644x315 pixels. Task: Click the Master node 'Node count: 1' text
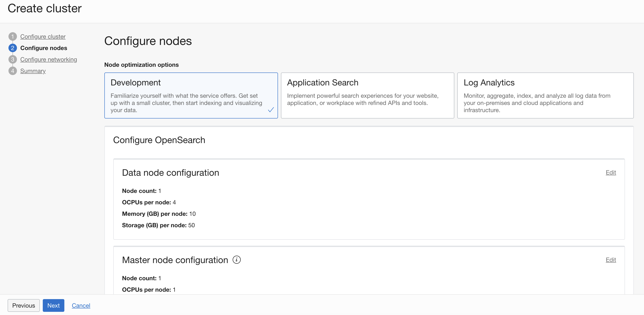(141, 278)
